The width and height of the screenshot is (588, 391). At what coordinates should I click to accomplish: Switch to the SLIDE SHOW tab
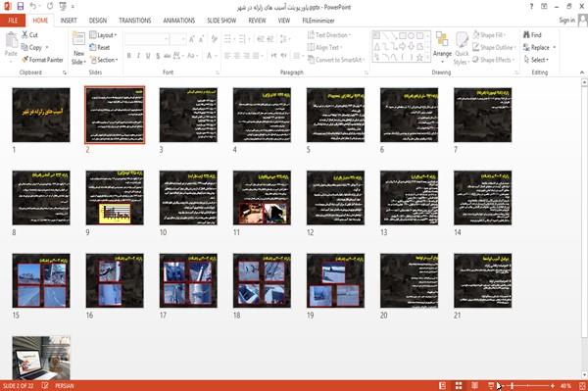[x=221, y=21]
